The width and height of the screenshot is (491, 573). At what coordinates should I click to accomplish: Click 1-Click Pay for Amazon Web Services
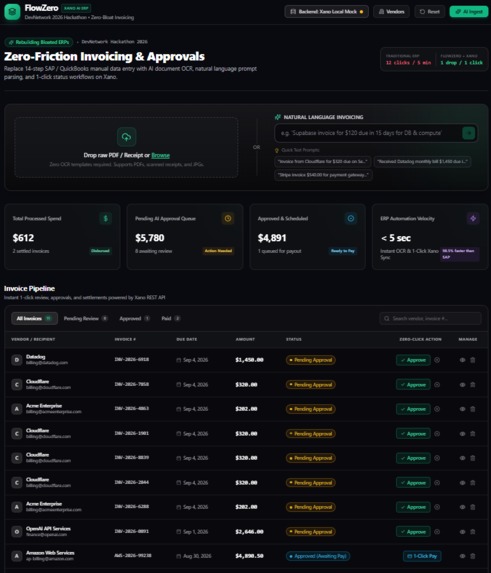coord(422,556)
